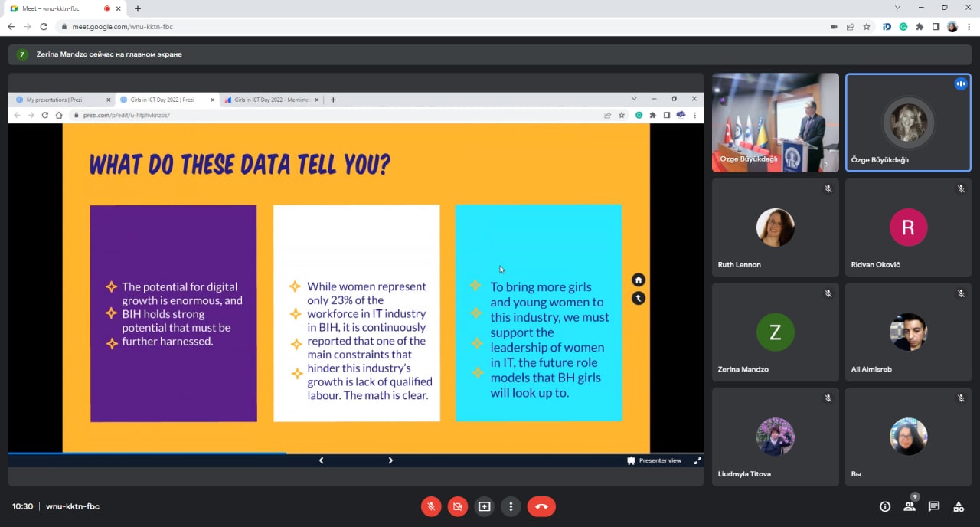
Task: Turn on the camera in Meet
Action: [x=458, y=506]
